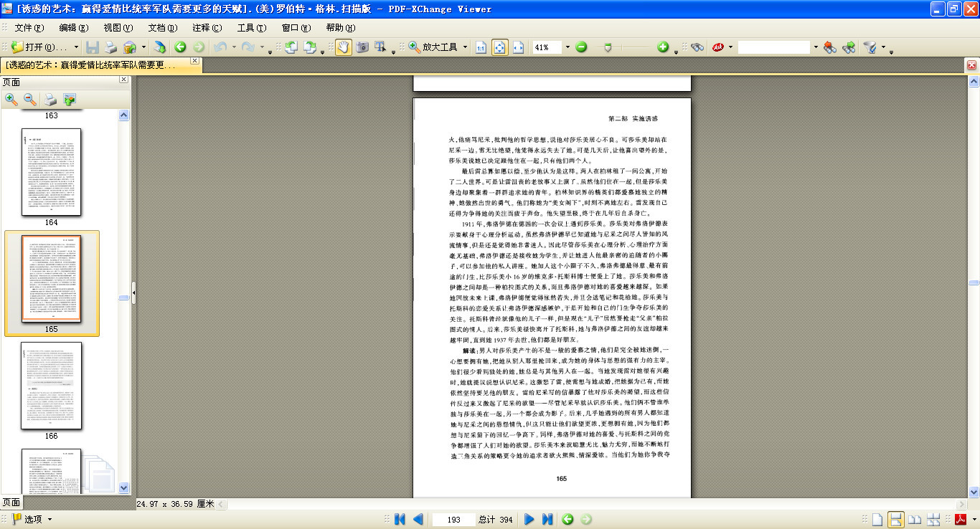
Task: Open the 41% zoom level dropdown
Action: pyautogui.click(x=567, y=47)
